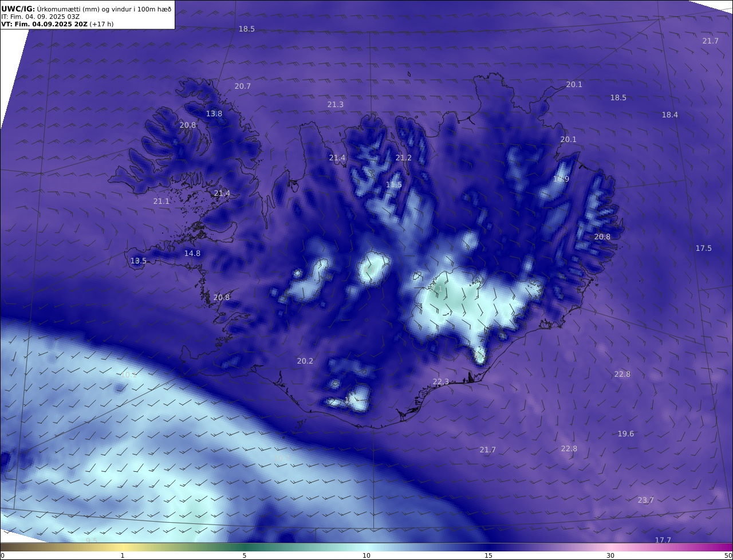Screen dimensions: 733x560
Task: Click the 21.3 wind value label
Action: click(336, 104)
